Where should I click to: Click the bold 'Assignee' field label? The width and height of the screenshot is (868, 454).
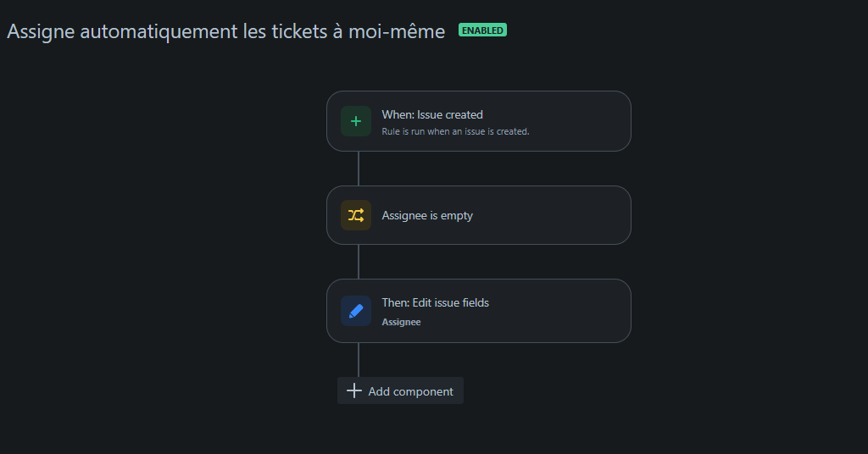coord(401,322)
